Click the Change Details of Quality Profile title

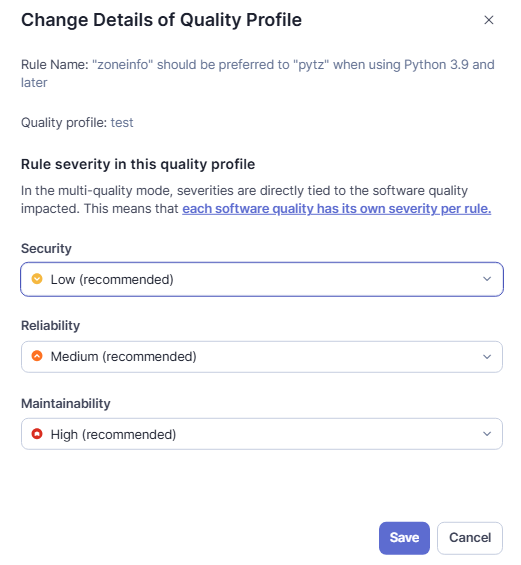click(x=161, y=20)
